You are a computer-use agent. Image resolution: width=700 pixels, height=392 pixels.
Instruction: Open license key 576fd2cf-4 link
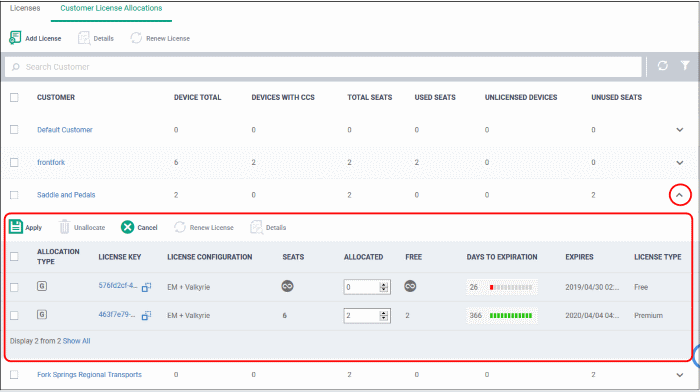[118, 286]
